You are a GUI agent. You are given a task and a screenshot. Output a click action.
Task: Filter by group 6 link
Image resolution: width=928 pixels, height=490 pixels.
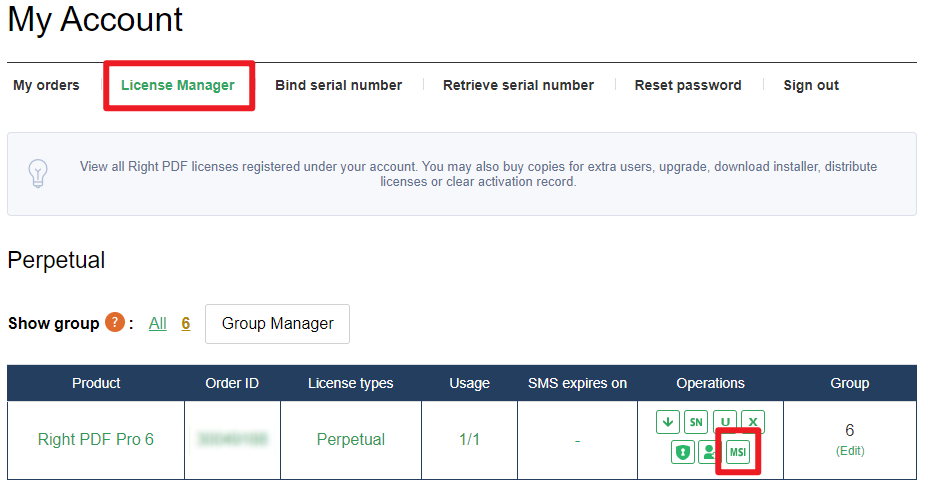point(186,324)
